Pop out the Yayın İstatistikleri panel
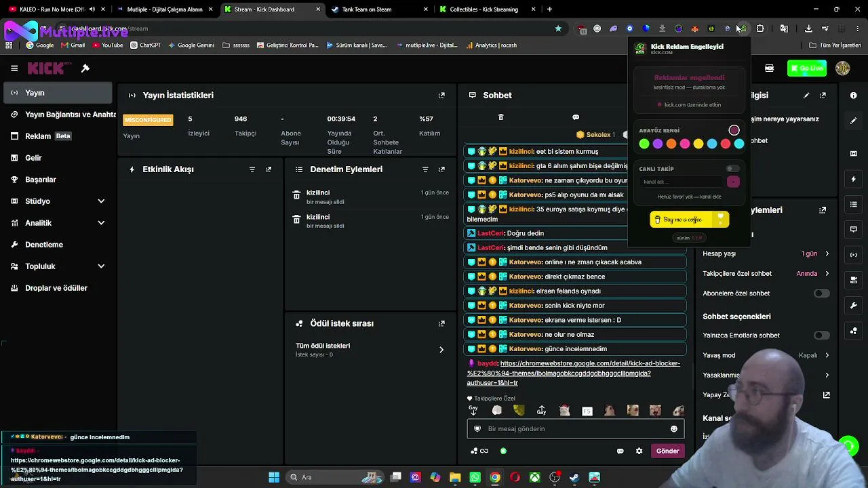Screen dimensions: 868x488 (x=441, y=96)
